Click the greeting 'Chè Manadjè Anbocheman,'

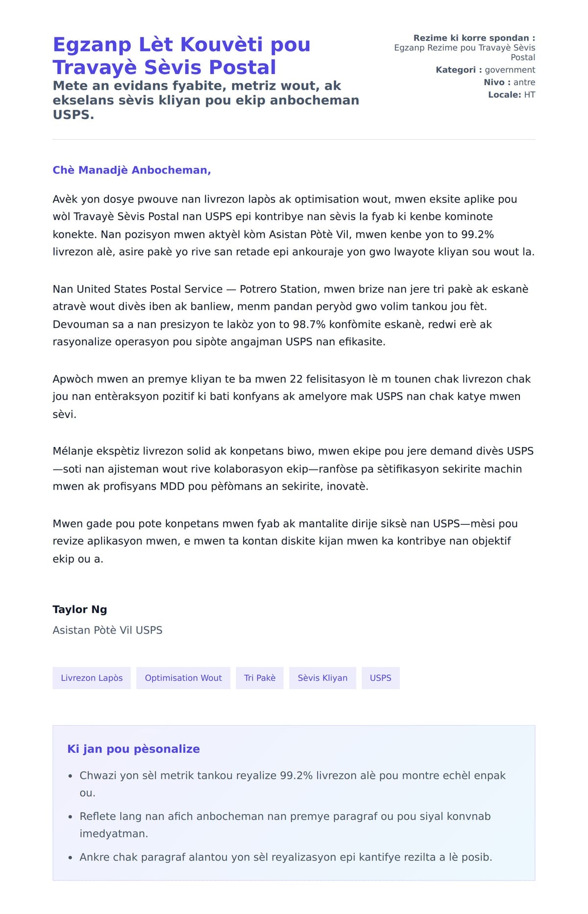pos(132,170)
